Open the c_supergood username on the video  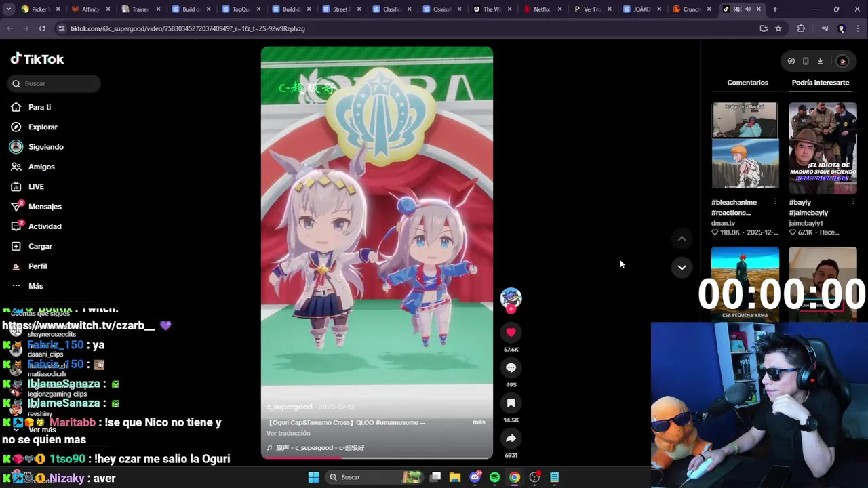click(289, 407)
